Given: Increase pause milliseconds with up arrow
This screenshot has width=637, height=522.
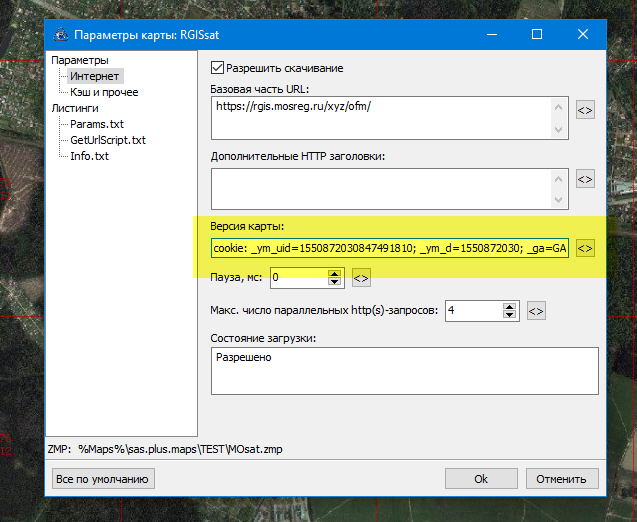Looking at the screenshot, I should pyautogui.click(x=335, y=273).
